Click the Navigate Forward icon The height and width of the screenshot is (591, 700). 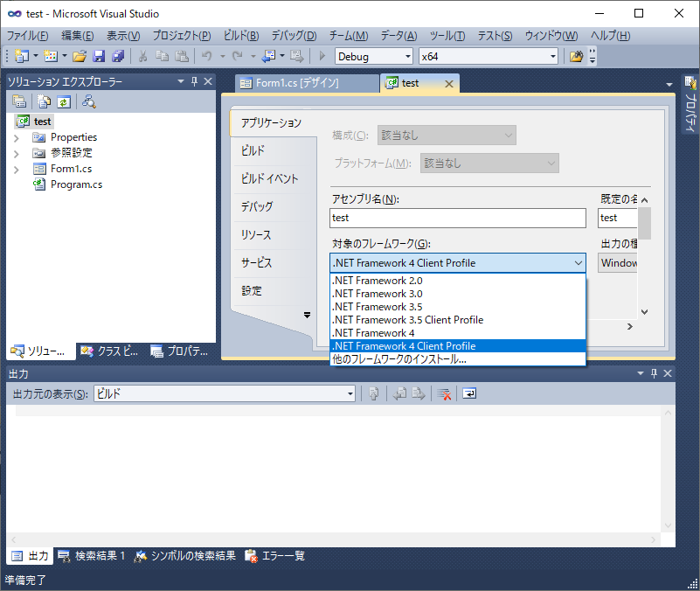click(297, 56)
